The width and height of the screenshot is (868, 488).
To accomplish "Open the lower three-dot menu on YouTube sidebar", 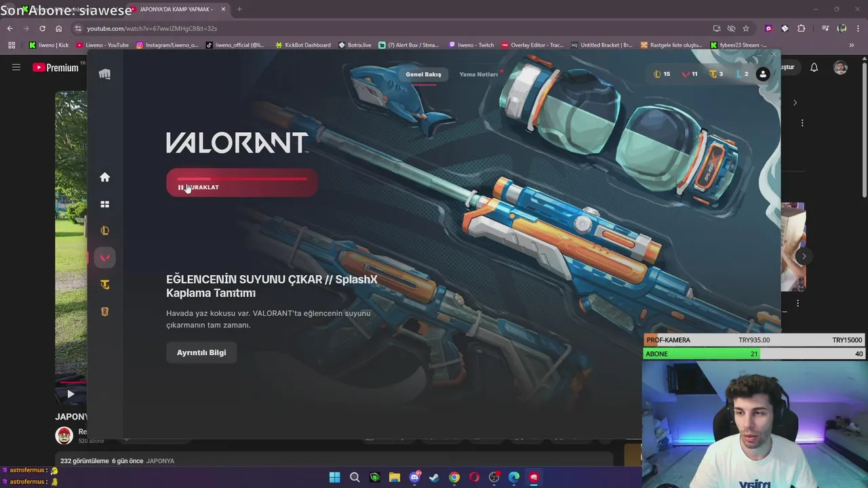I will click(x=798, y=304).
